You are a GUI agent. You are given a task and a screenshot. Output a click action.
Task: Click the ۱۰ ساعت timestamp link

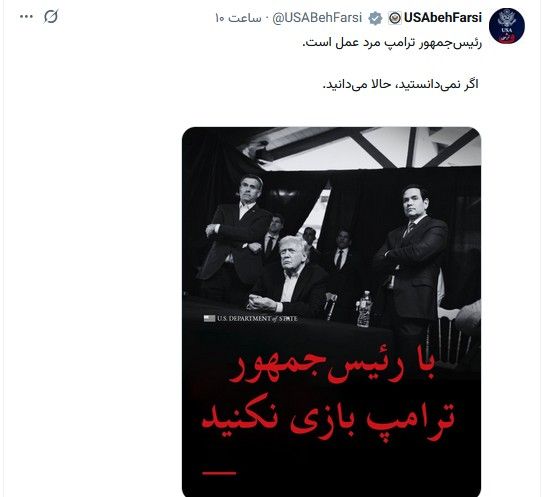point(238,18)
